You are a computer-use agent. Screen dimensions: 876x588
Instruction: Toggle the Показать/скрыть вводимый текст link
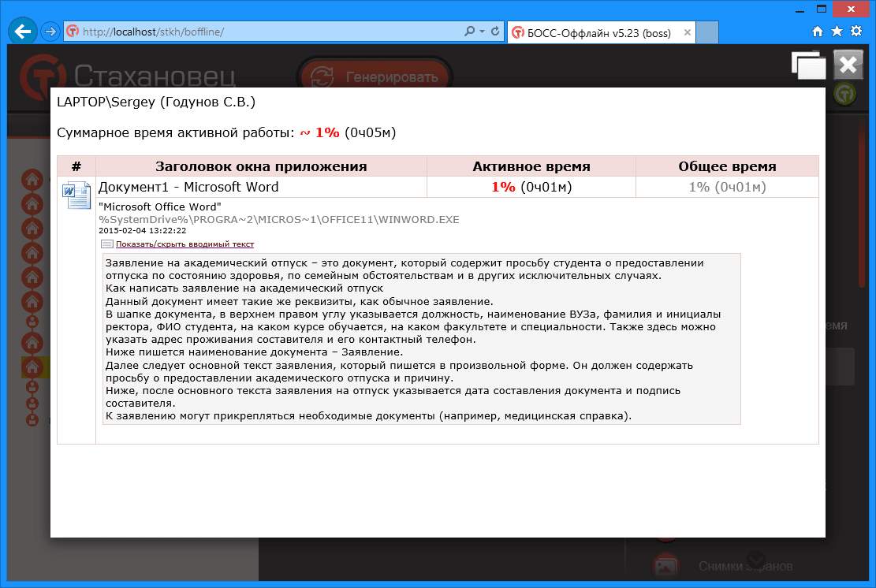point(185,244)
